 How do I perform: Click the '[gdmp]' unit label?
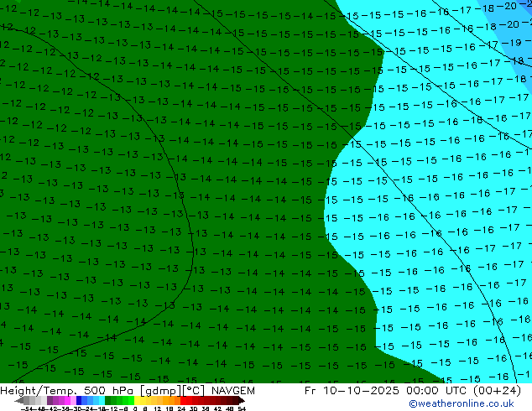(160, 391)
